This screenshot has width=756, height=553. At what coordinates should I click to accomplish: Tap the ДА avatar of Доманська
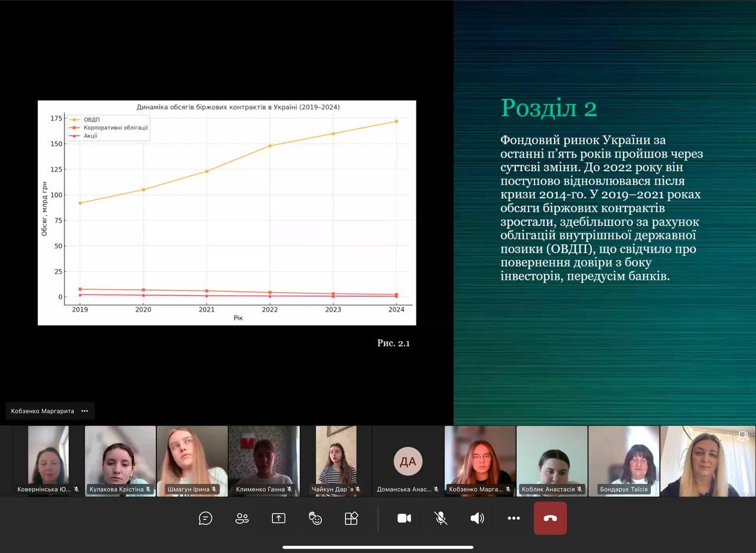coord(408,461)
